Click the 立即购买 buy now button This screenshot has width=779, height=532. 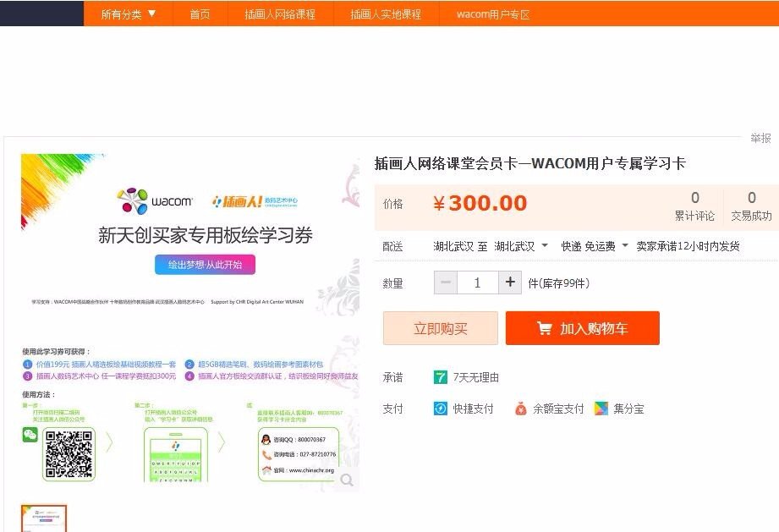pos(442,327)
